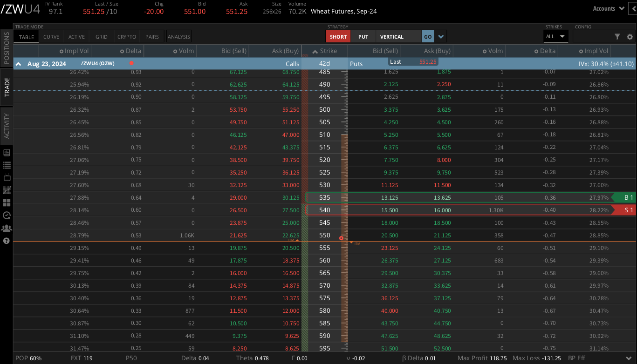Click the calls Delta column config dot

(122, 51)
